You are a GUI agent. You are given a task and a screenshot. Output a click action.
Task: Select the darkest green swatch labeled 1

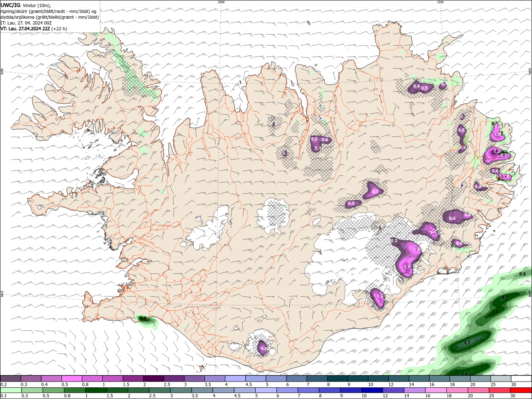[96, 390]
